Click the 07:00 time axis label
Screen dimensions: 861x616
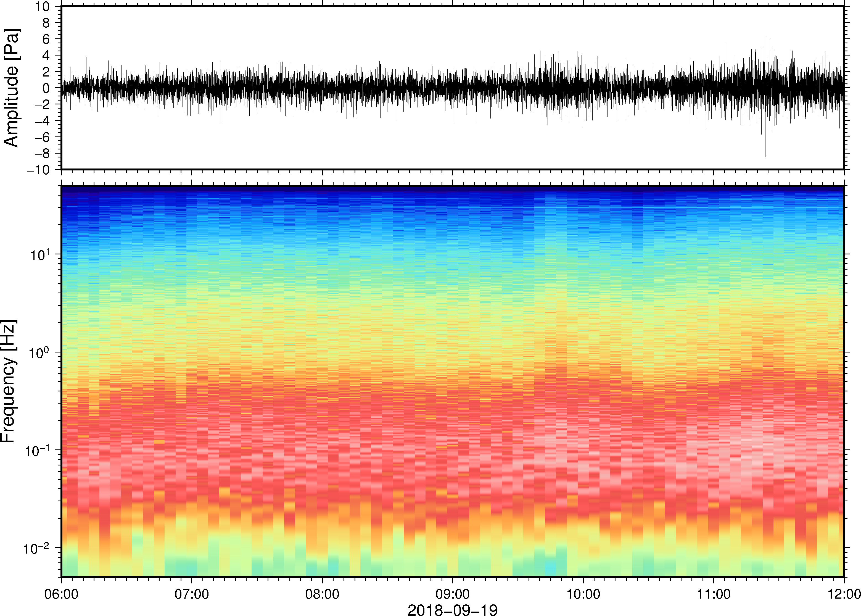[192, 594]
